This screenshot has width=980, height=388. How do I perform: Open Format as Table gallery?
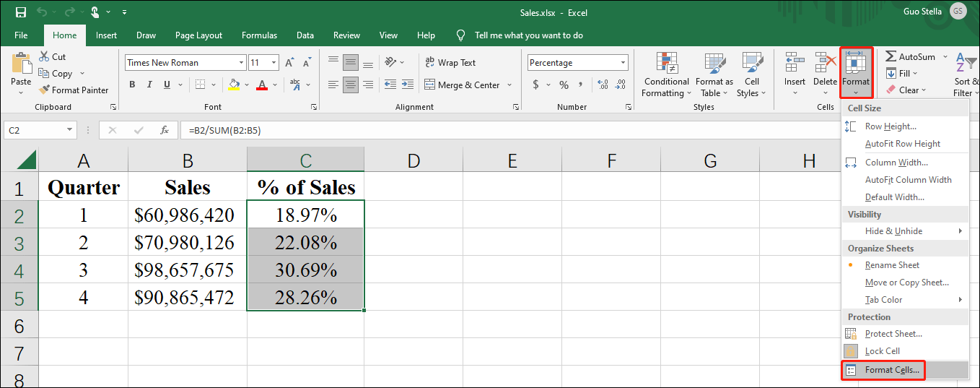point(714,74)
